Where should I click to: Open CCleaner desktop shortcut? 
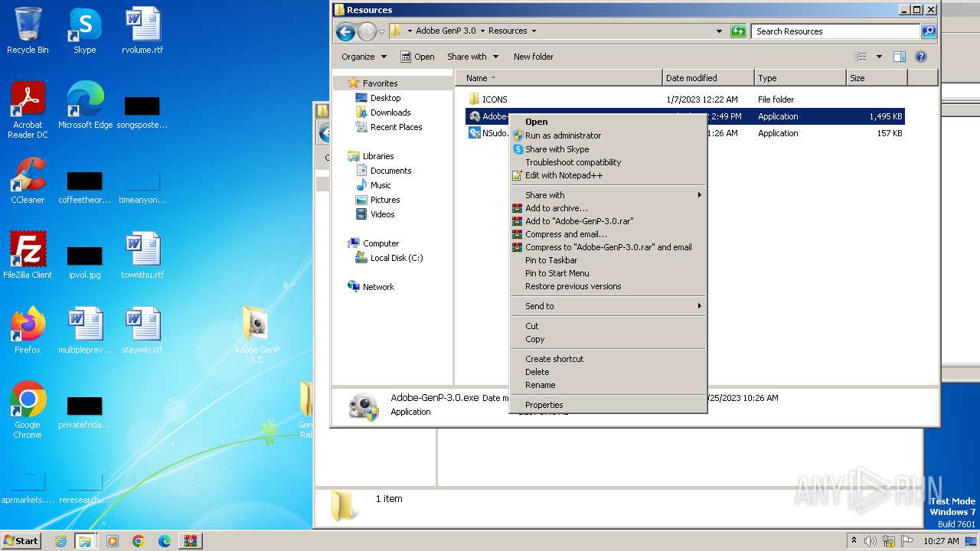[28, 181]
